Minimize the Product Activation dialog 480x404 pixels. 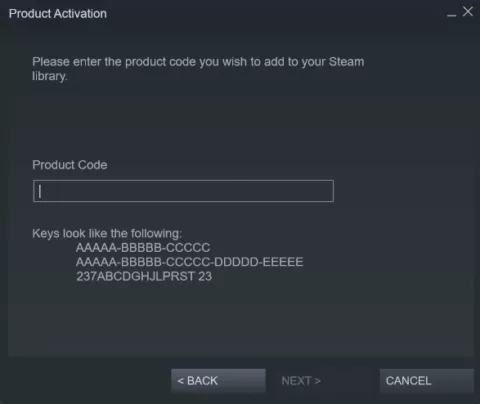click(x=451, y=15)
